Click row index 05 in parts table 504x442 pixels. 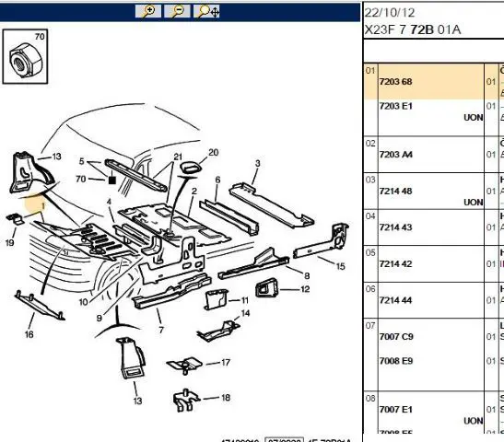pos(370,253)
